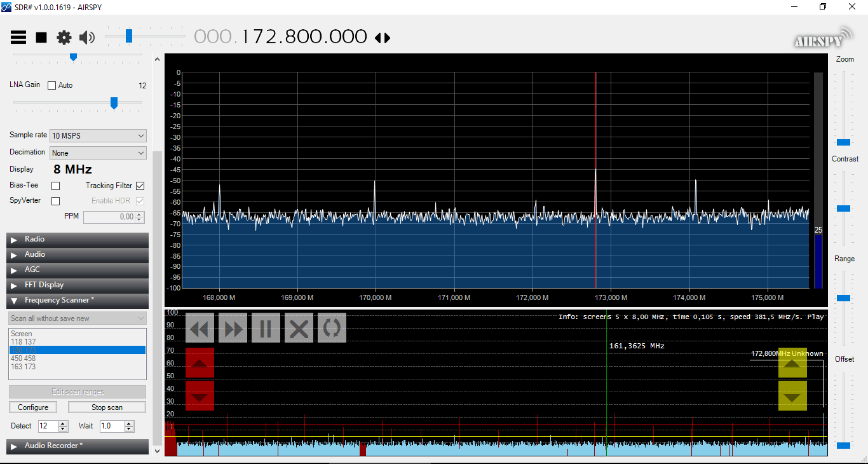Mute audio with the speaker icon

click(87, 38)
